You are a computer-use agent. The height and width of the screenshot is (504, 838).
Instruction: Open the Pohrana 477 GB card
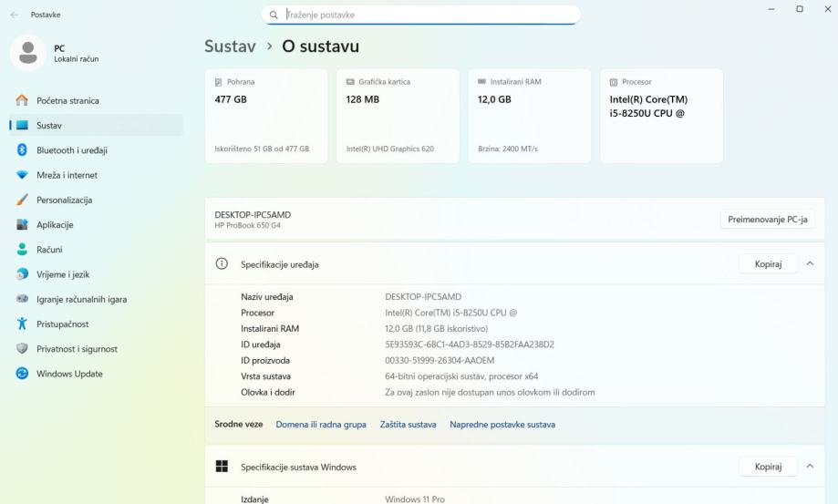[266, 116]
